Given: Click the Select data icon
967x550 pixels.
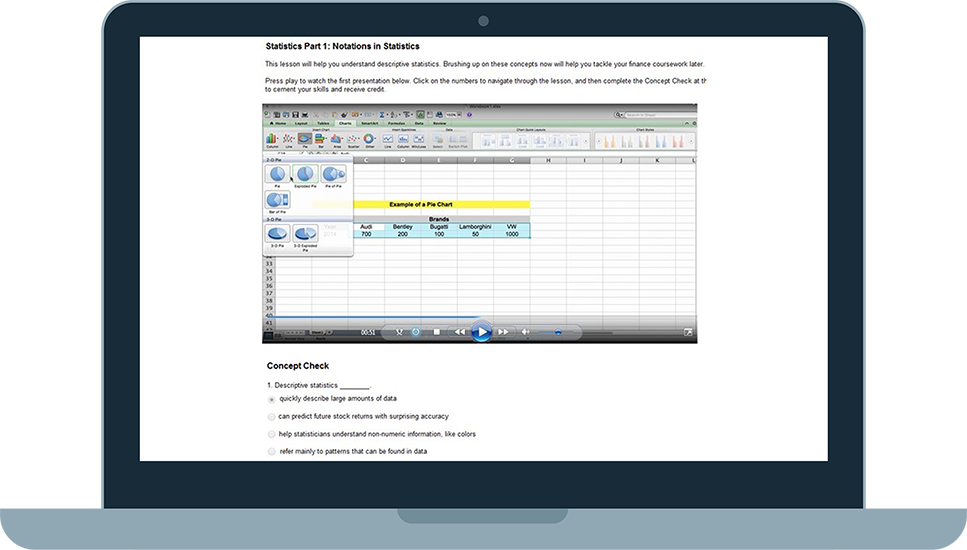Looking at the screenshot, I should click(x=438, y=140).
